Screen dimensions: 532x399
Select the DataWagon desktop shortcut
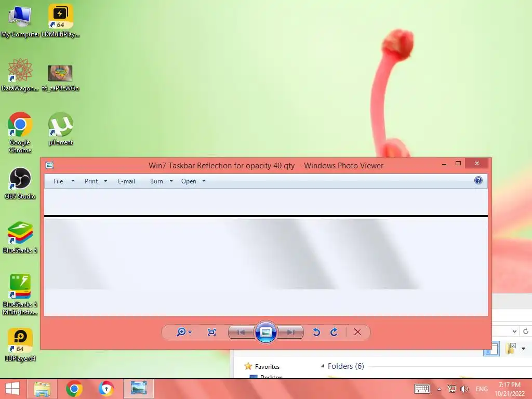[x=20, y=75]
